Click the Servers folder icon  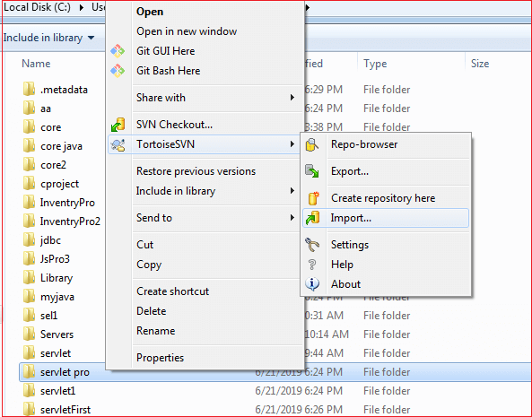pos(29,334)
